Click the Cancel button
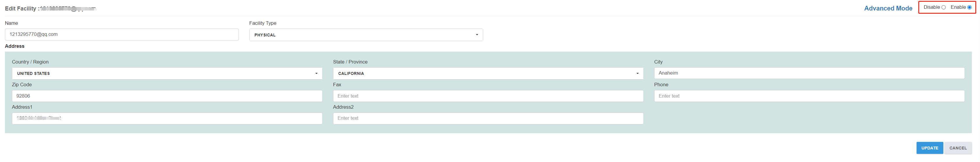The width and height of the screenshot is (980, 162). click(957, 148)
